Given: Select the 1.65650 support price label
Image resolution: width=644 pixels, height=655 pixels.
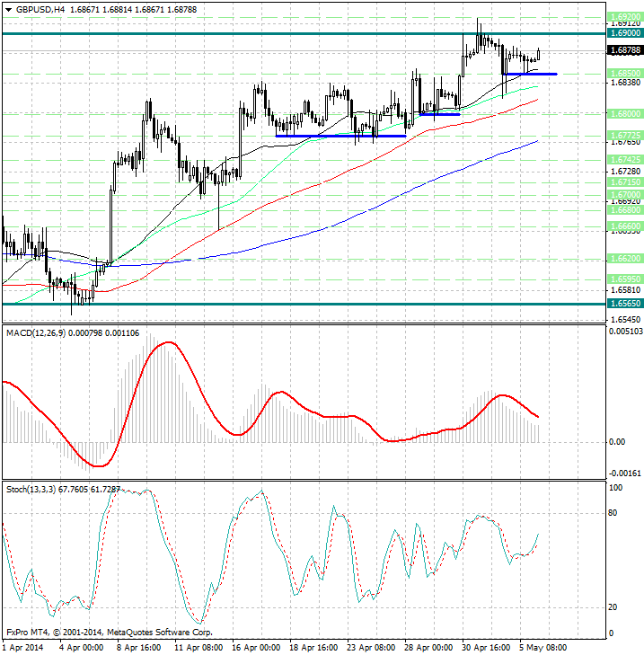Looking at the screenshot, I should point(623,305).
